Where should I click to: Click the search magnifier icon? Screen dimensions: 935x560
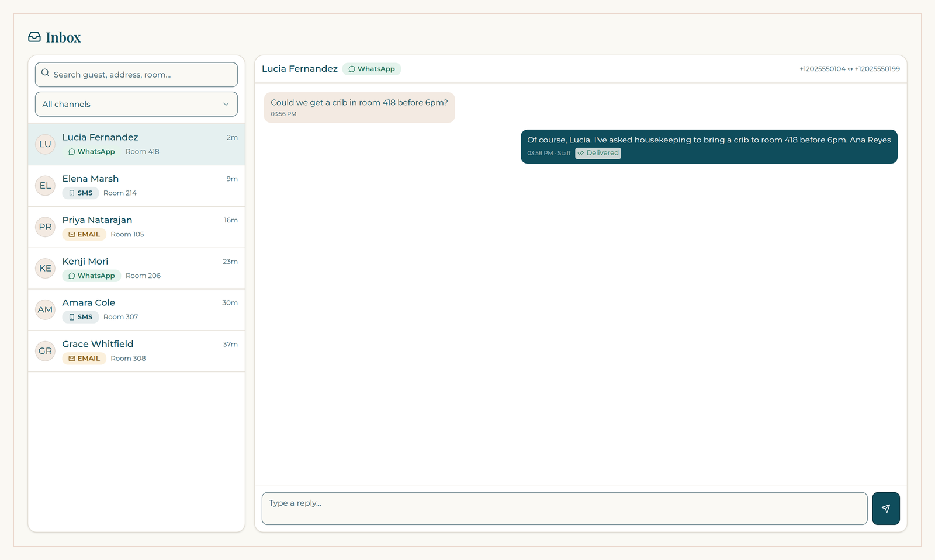click(x=46, y=74)
